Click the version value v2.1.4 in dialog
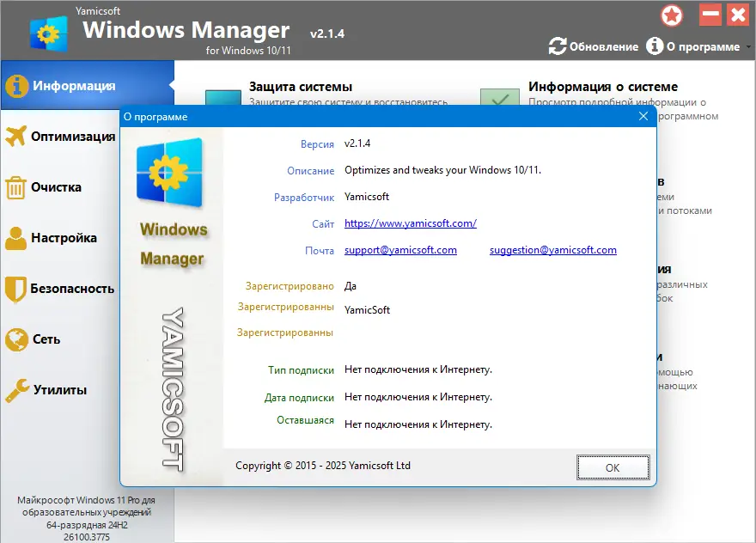The height and width of the screenshot is (543, 756). click(x=357, y=143)
